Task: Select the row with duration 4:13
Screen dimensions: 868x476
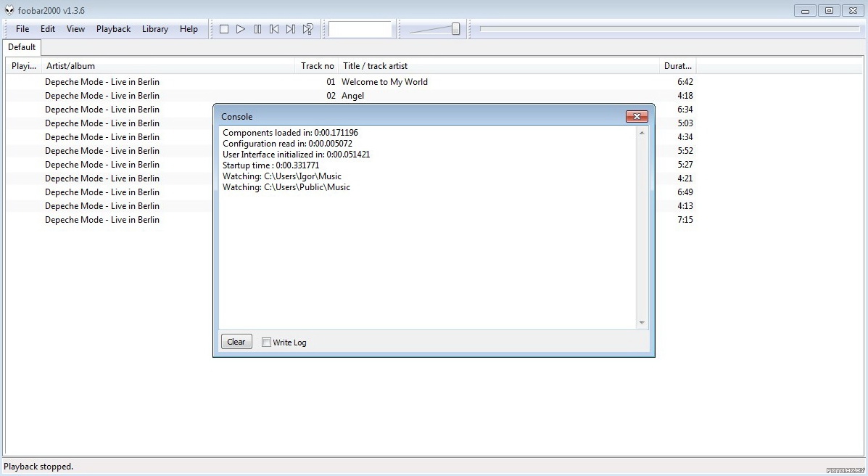Action: (685, 206)
